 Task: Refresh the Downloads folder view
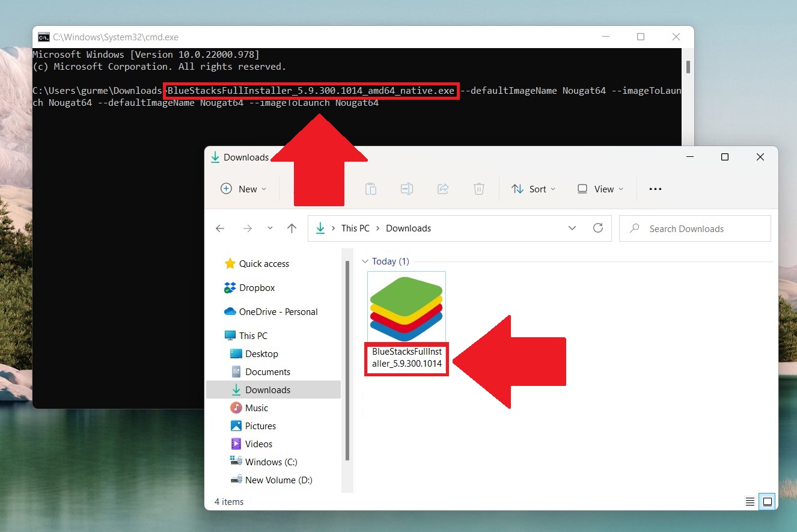pyautogui.click(x=598, y=228)
